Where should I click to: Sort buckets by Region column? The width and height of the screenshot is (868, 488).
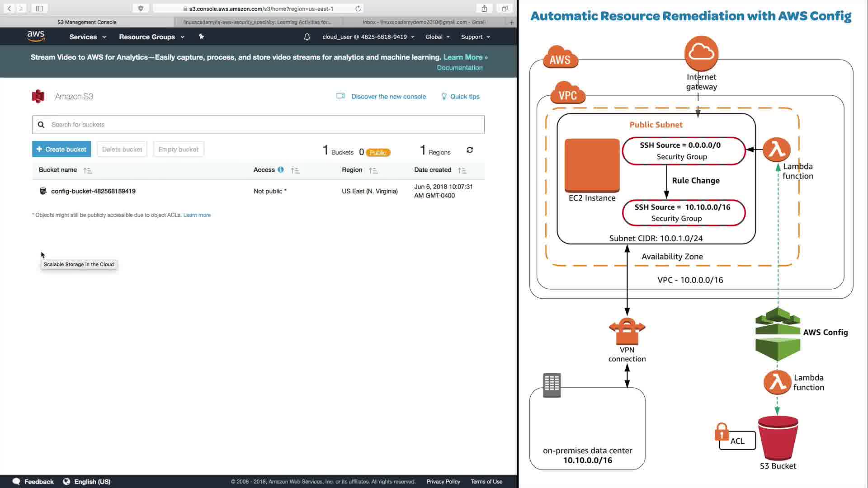tap(373, 170)
